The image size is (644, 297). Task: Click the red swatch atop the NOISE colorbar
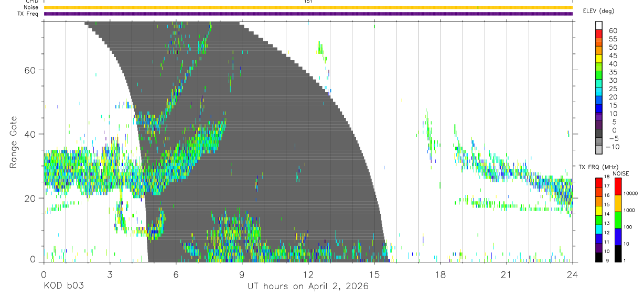tap(618, 186)
